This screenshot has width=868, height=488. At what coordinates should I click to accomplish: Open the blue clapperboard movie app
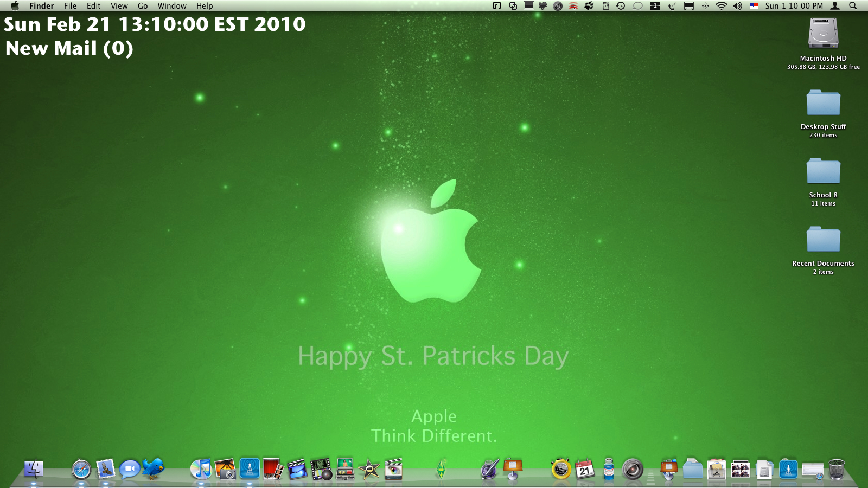coord(297,469)
